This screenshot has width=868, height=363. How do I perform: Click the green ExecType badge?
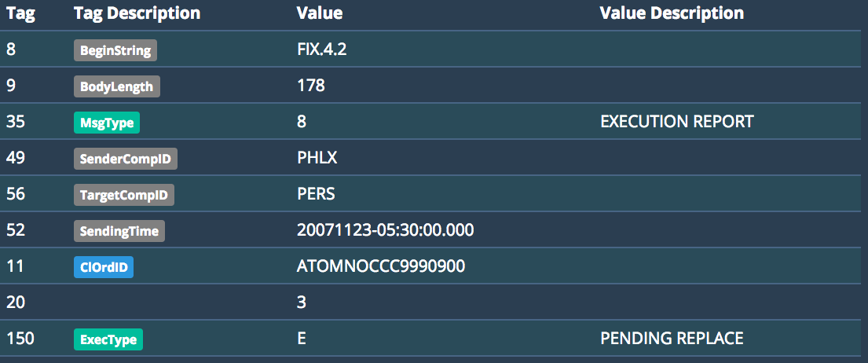[x=108, y=339]
